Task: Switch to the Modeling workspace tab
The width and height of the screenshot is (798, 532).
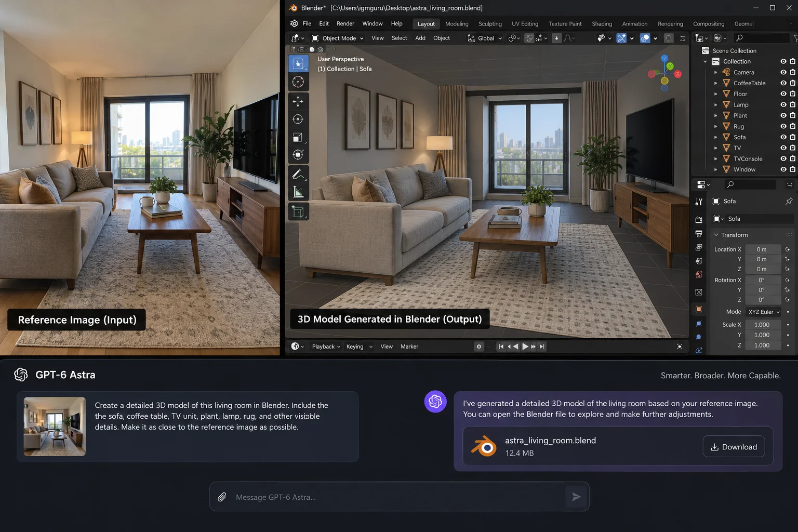Action: click(457, 24)
